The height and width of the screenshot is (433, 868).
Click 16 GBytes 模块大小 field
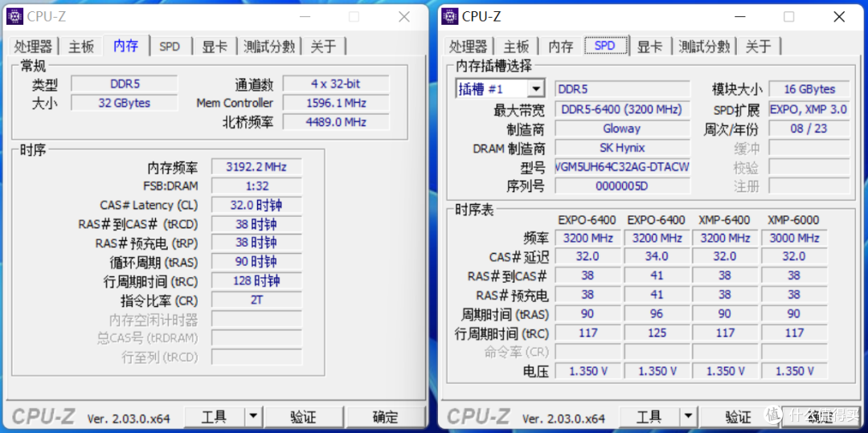click(809, 89)
